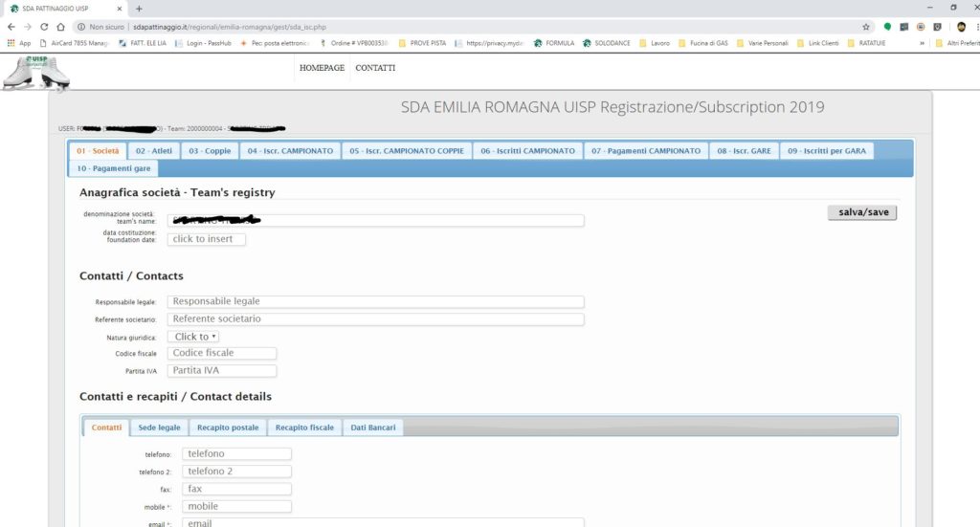Focus the Responsabile legale field

coord(375,301)
